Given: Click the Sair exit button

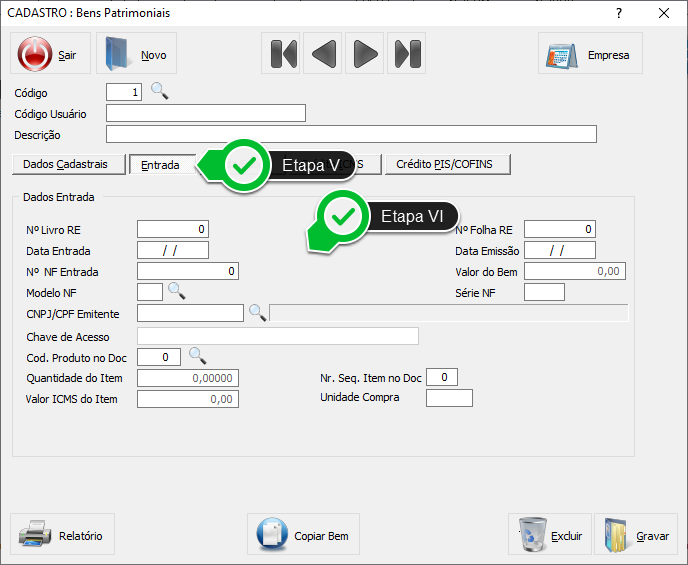Looking at the screenshot, I should (50, 54).
